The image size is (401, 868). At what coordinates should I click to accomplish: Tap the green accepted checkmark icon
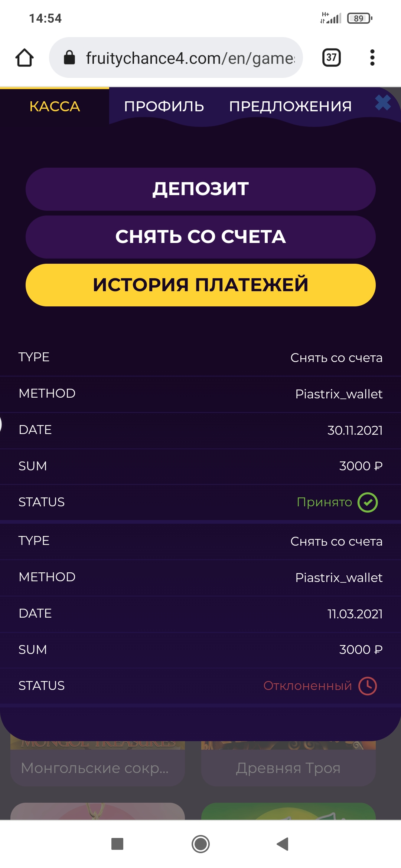coord(368,502)
